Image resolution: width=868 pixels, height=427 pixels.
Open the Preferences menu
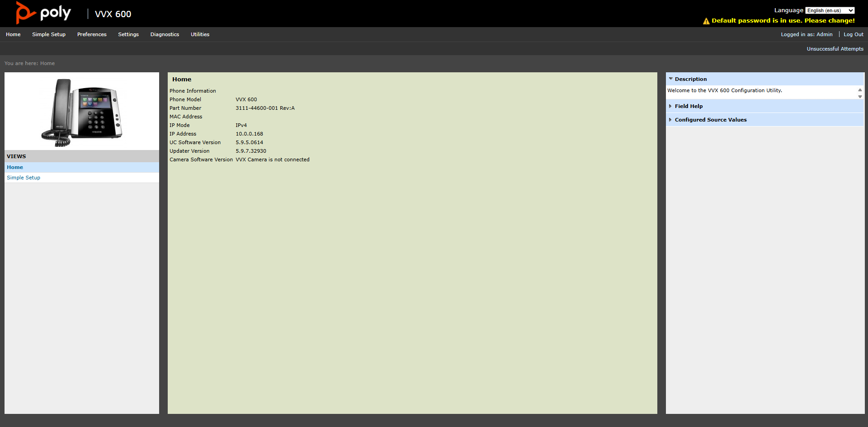click(92, 34)
